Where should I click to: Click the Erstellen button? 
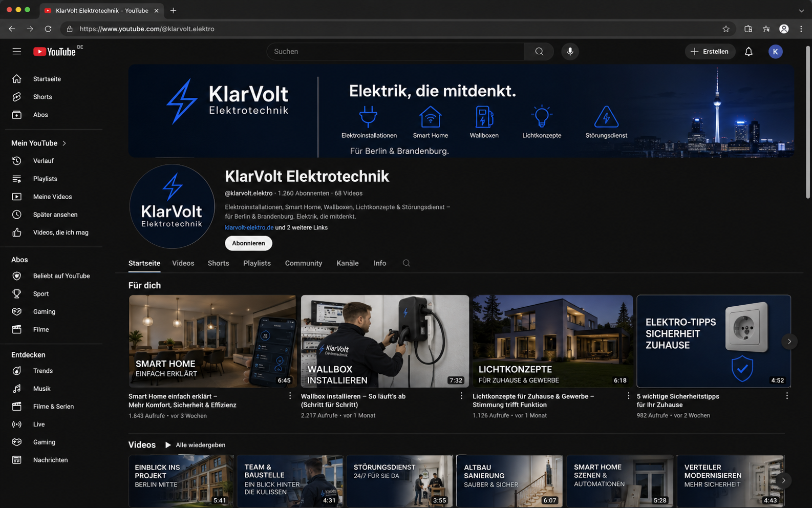(x=710, y=51)
